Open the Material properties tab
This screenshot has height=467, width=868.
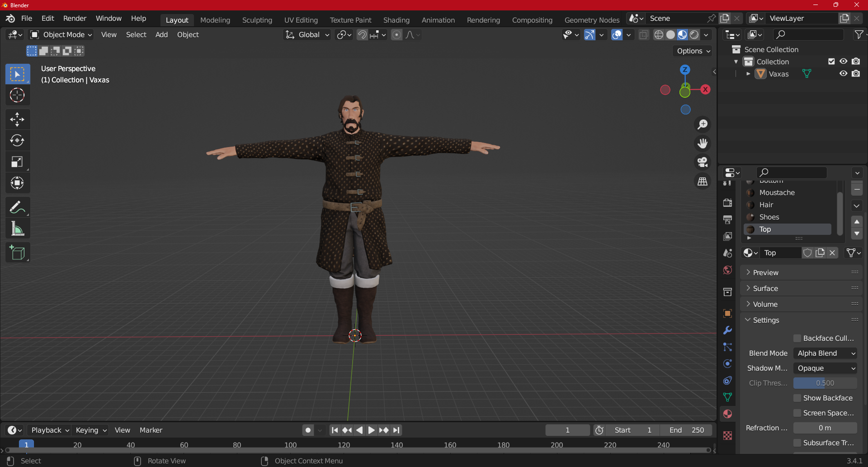click(727, 414)
